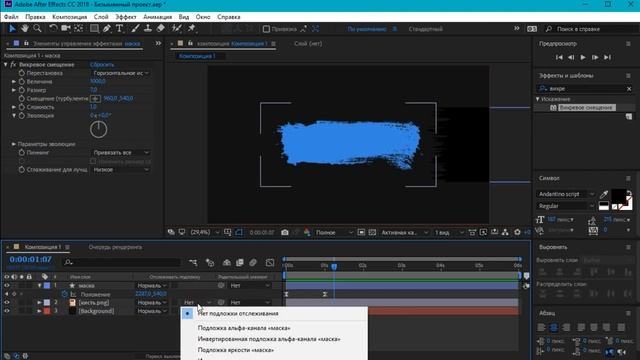Viewport: 640px width, 360px height.
Task: Select the Clone Stamp tool
Action: click(x=148, y=29)
